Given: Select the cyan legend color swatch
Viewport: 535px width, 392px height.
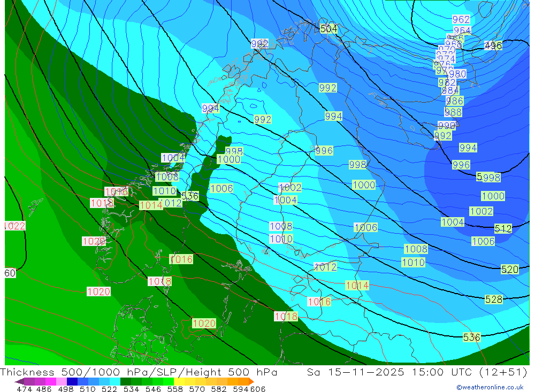Looking at the screenshot, I should click(115, 381).
